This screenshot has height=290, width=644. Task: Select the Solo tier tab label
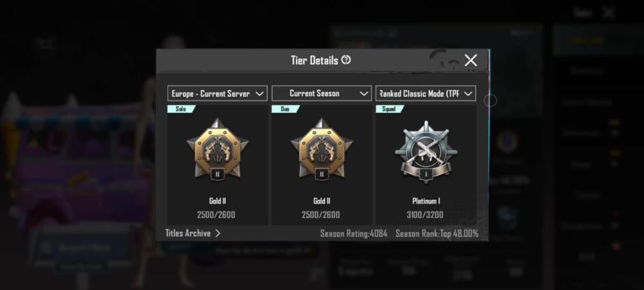[x=181, y=109]
